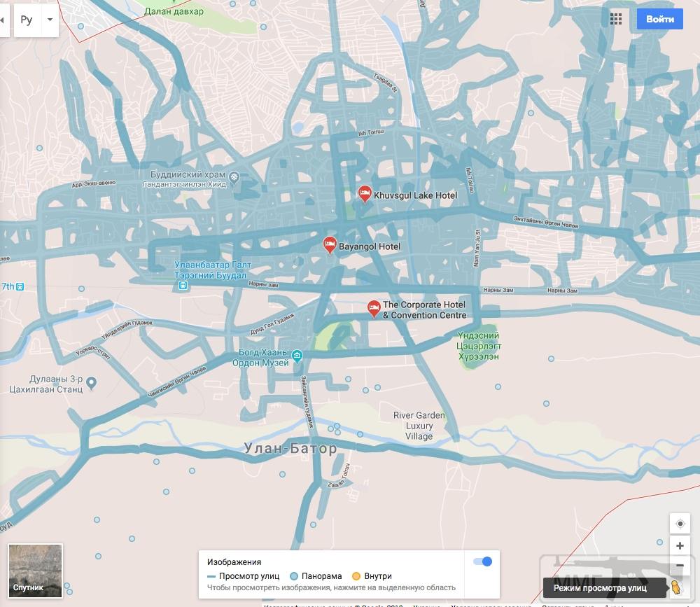
Task: Switch to the Спутник satellite view thumbnail
Action: [35, 570]
